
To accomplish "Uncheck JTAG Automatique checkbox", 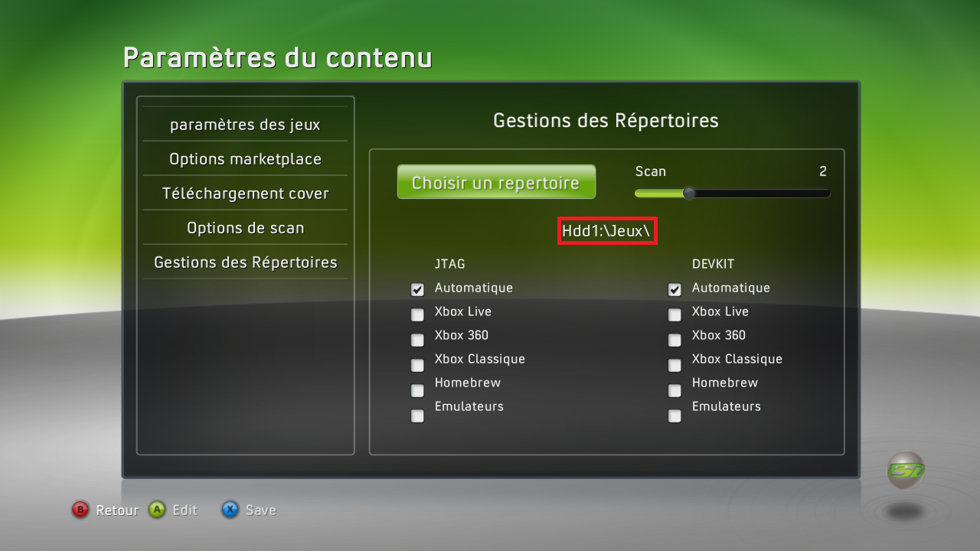I will pyautogui.click(x=417, y=290).
